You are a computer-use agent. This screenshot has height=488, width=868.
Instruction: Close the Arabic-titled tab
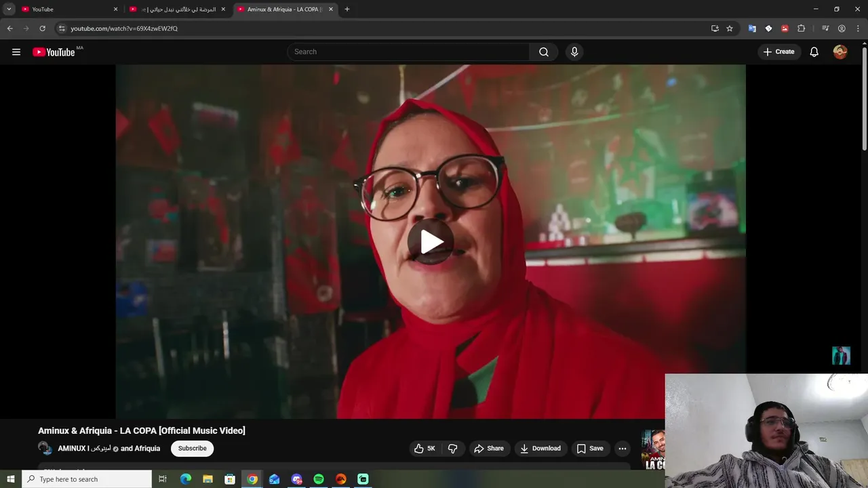223,9
